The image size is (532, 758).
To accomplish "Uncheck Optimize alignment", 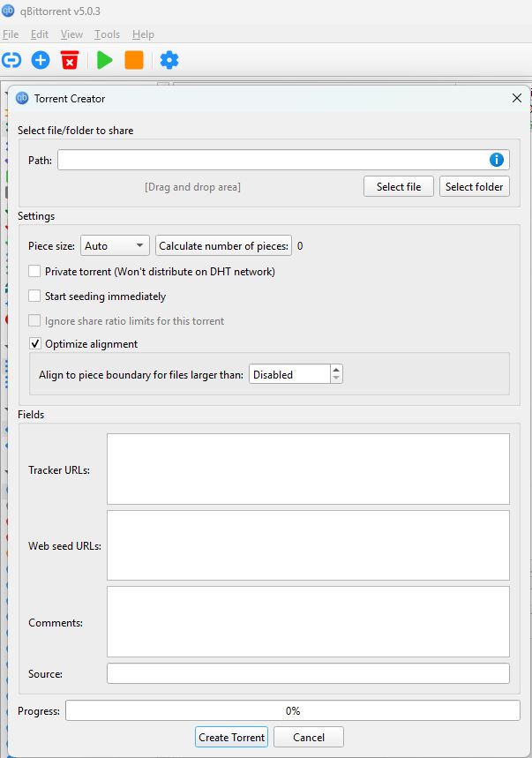I will (x=35, y=344).
